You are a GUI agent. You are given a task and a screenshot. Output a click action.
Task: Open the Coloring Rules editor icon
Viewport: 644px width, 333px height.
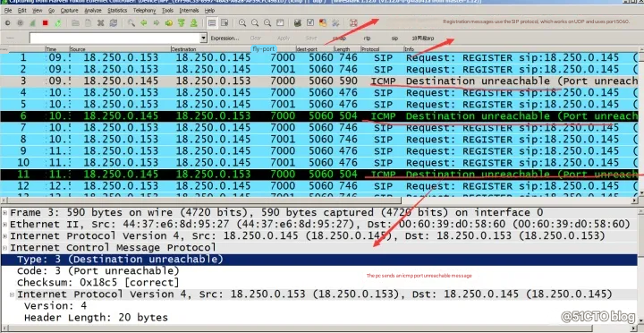323,23
